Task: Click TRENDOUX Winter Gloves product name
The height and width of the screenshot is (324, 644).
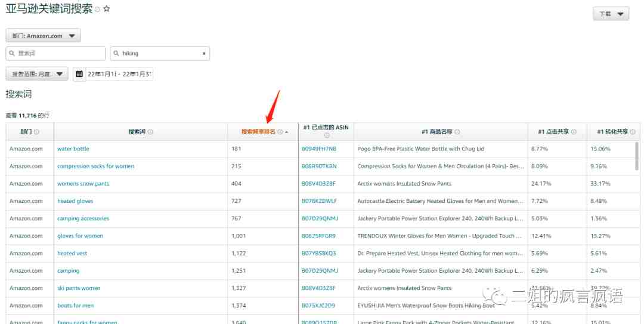Action: point(439,236)
